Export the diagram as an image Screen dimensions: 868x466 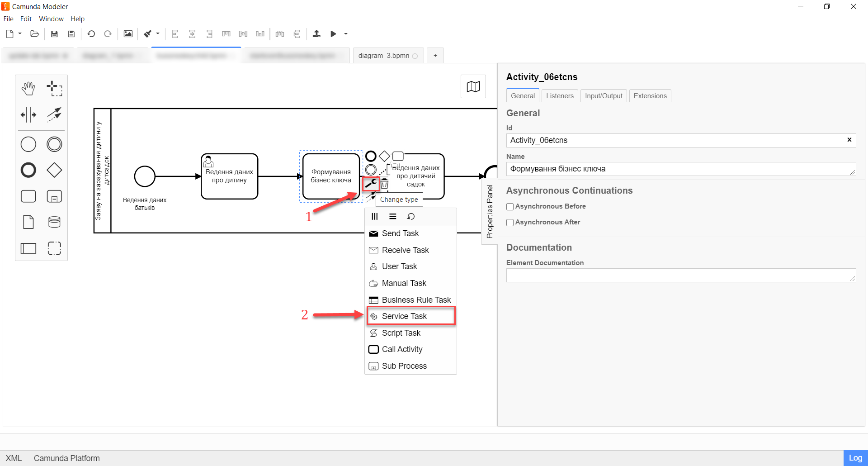[128, 34]
